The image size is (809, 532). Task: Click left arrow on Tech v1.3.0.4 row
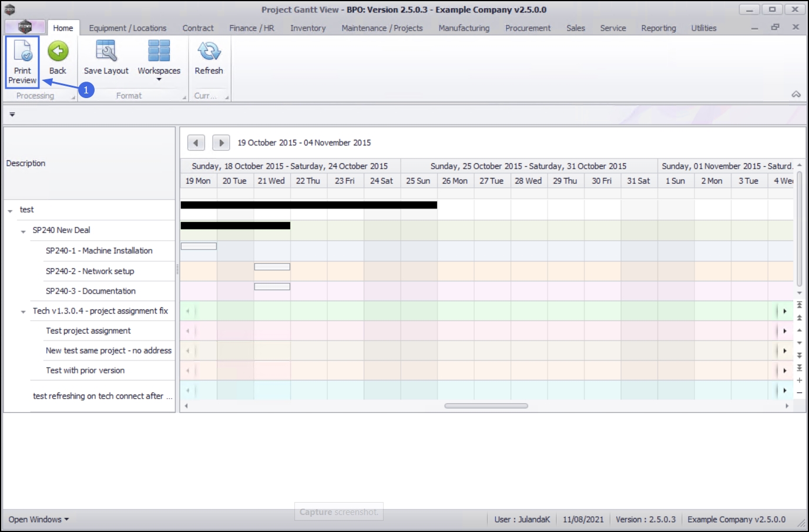[188, 311]
